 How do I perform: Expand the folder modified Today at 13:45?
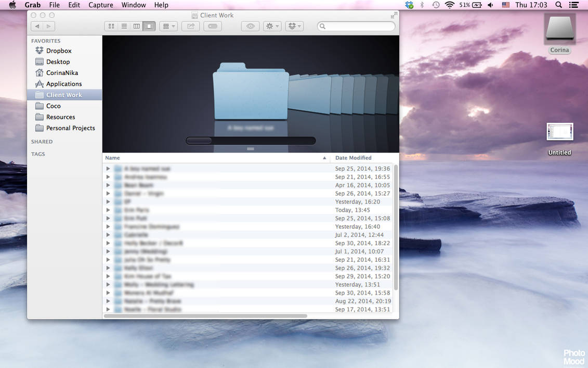(108, 210)
